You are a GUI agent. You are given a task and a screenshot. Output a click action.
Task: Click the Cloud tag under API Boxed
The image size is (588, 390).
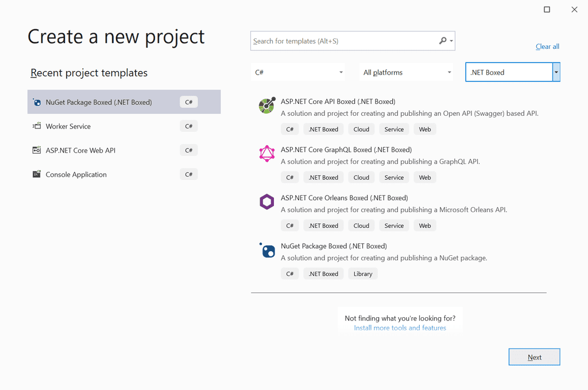coord(361,129)
